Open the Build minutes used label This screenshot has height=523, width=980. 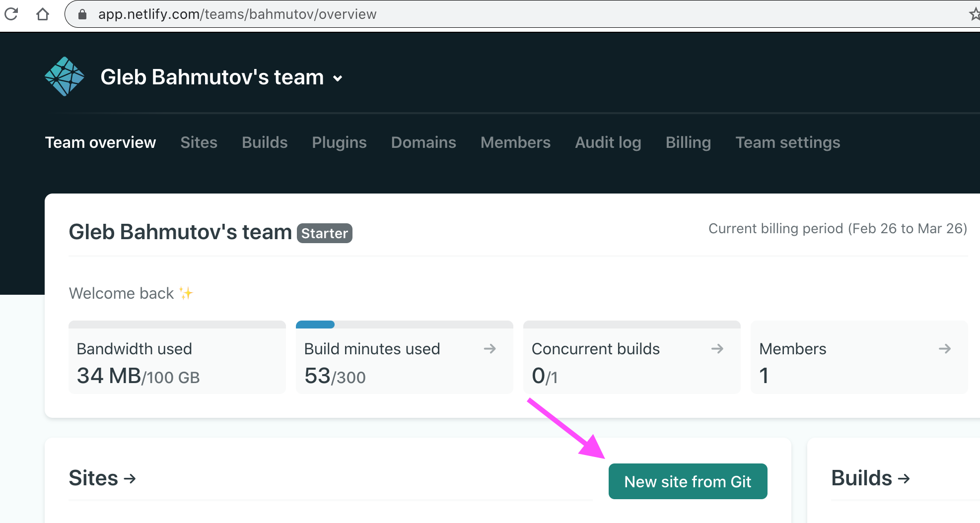[372, 349]
